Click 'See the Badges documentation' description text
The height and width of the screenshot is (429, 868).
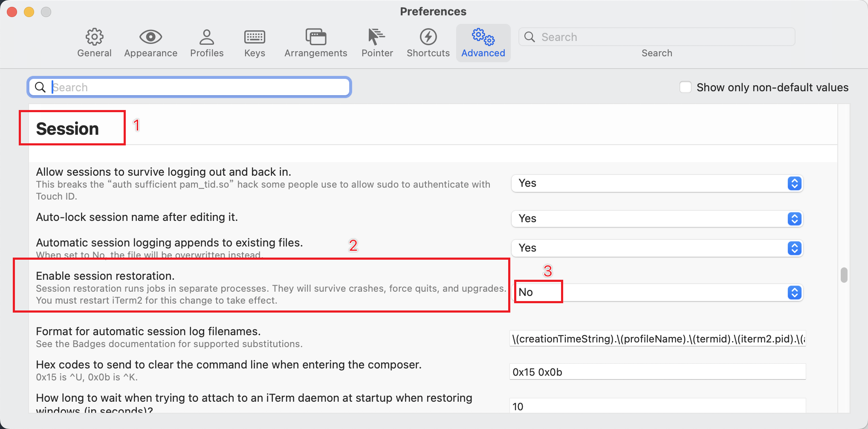pos(169,344)
